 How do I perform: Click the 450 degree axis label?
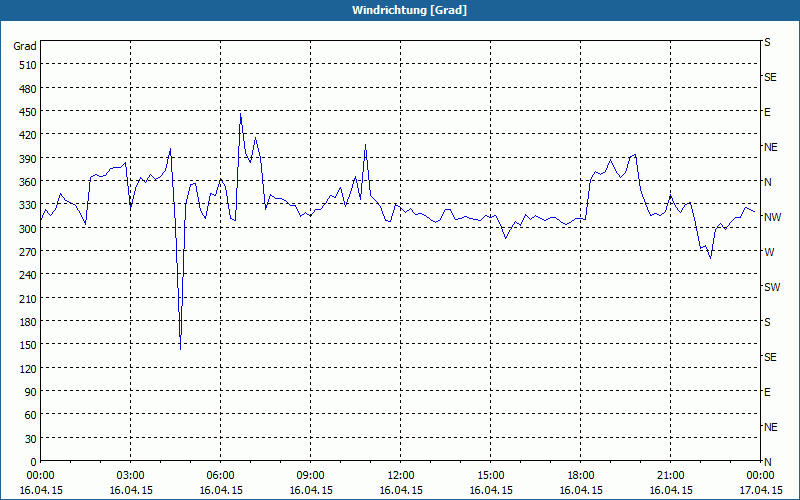tap(29, 111)
